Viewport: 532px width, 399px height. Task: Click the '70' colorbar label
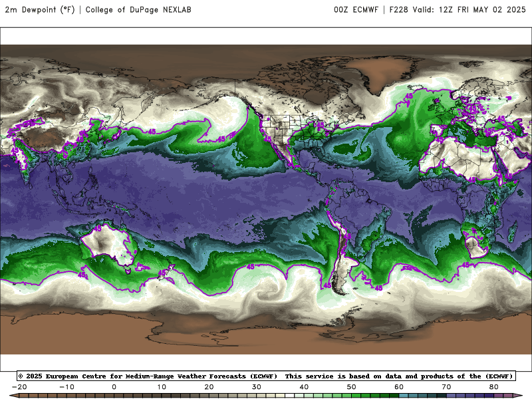pyautogui.click(x=446, y=387)
